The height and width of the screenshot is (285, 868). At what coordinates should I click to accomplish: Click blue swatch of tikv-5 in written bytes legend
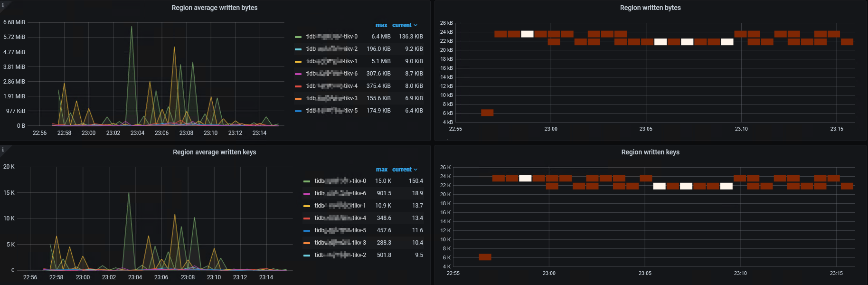(x=298, y=111)
